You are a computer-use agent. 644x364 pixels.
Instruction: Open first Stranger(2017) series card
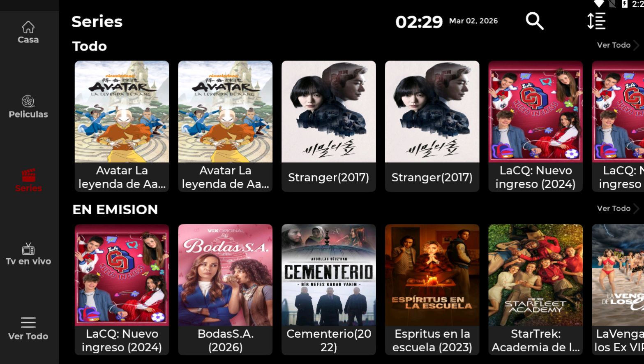[329, 126]
